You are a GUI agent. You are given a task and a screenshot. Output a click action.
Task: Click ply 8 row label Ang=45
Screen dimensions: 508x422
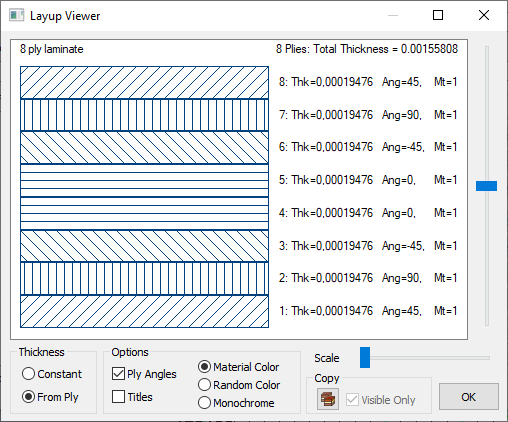coord(402,82)
